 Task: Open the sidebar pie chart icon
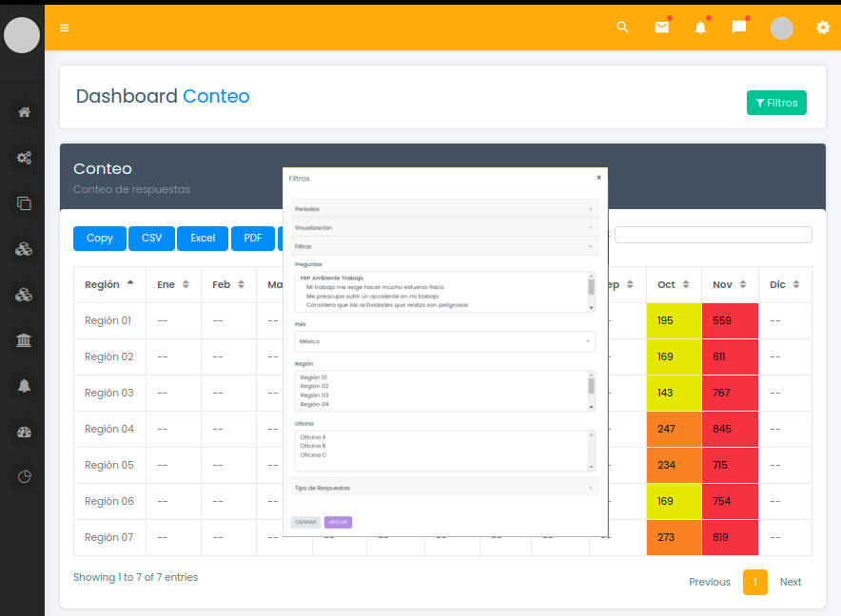click(x=25, y=476)
